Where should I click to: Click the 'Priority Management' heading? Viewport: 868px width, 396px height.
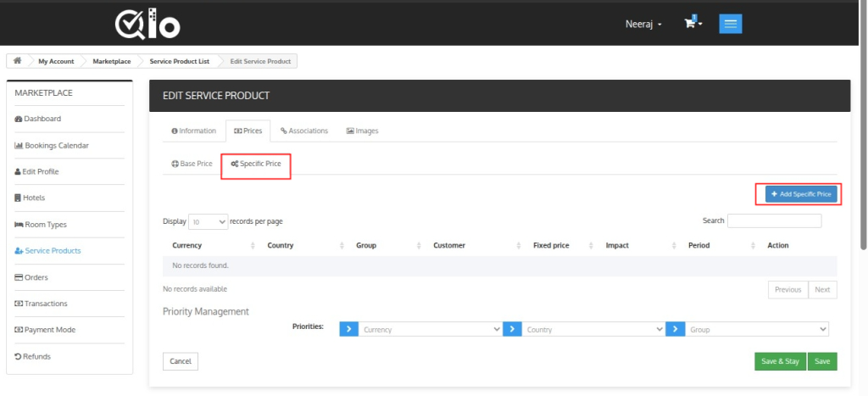[x=206, y=311]
